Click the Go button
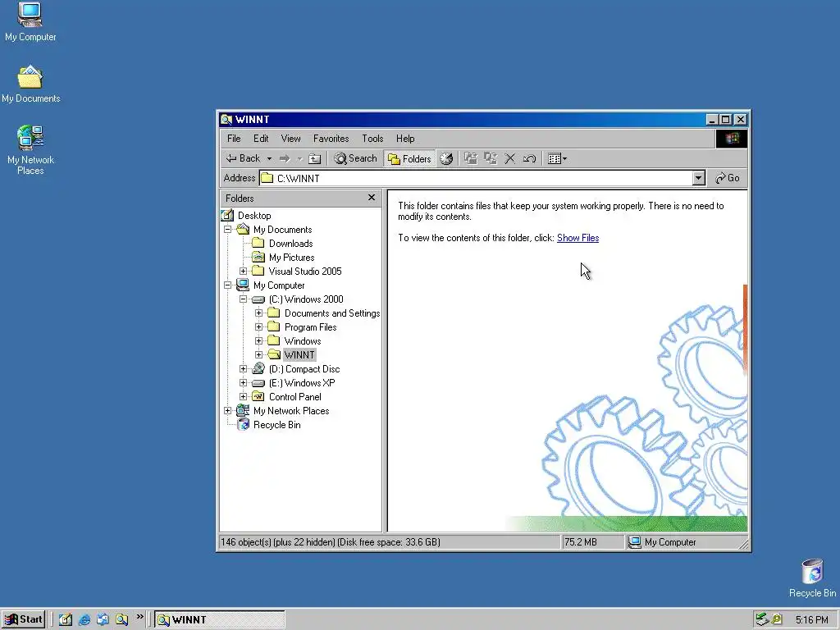Image resolution: width=840 pixels, height=630 pixels. point(728,178)
